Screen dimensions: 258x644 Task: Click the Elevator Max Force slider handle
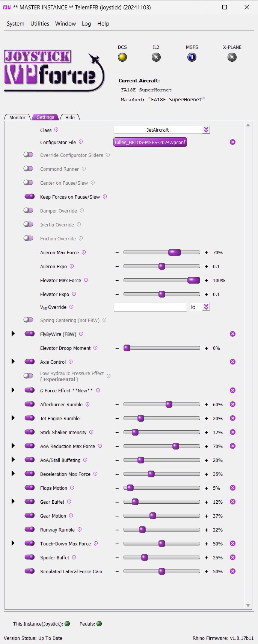194,280
